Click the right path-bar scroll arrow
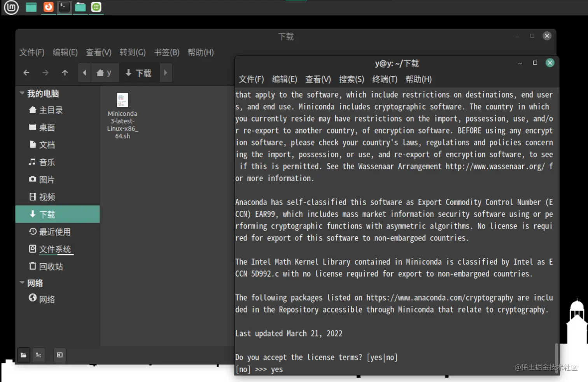 pyautogui.click(x=165, y=73)
